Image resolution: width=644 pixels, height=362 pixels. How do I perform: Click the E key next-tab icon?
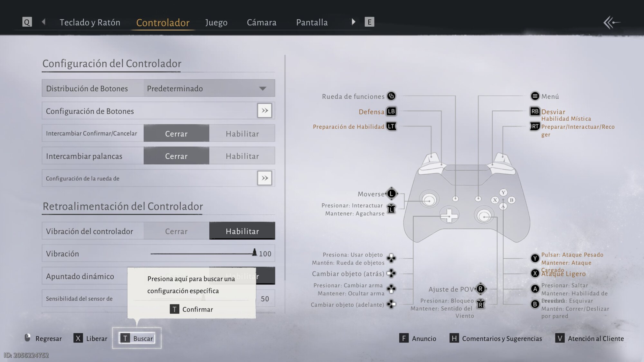pyautogui.click(x=369, y=22)
